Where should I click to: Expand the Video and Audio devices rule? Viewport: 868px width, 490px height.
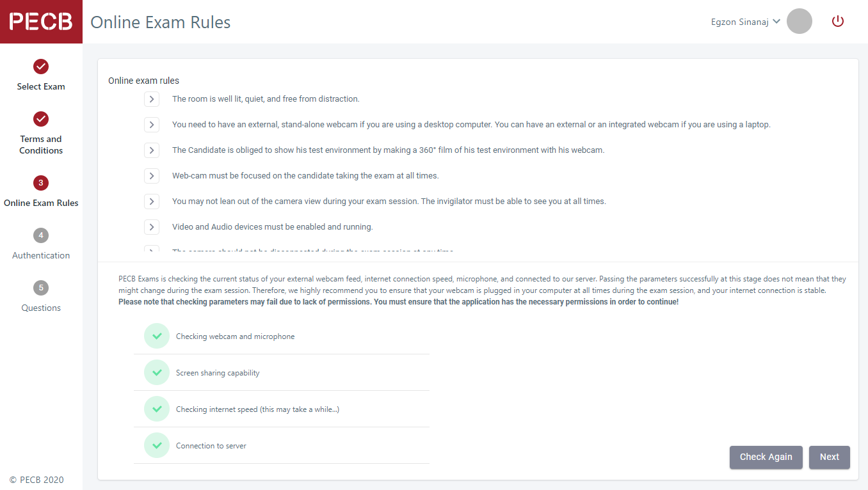tap(152, 227)
